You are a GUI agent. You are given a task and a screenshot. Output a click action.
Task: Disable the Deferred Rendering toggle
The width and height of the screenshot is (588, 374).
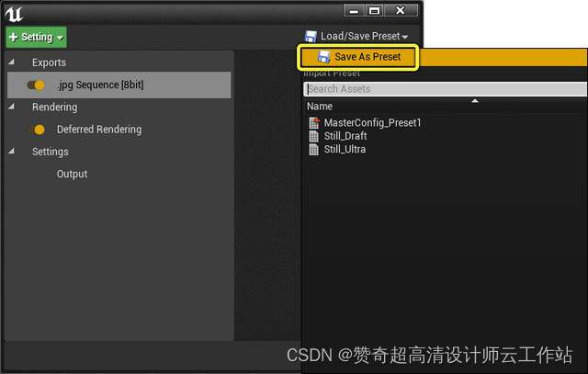click(x=38, y=130)
